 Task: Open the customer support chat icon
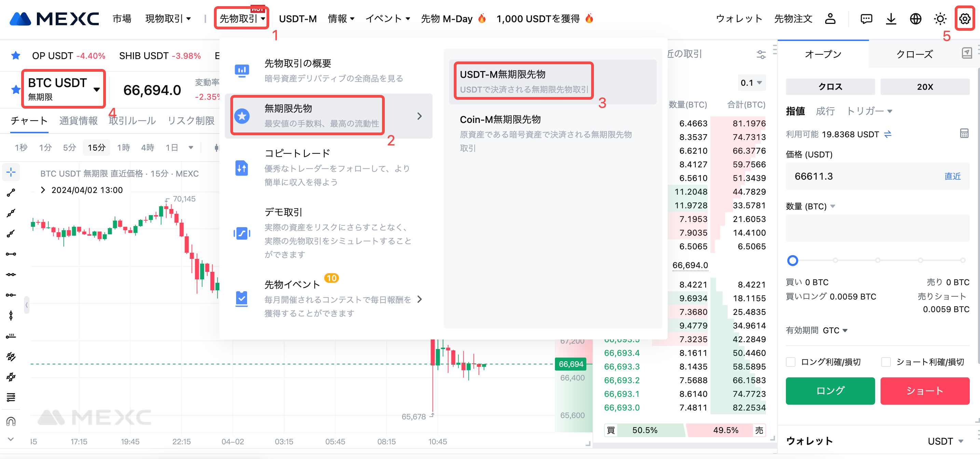[x=866, y=19]
